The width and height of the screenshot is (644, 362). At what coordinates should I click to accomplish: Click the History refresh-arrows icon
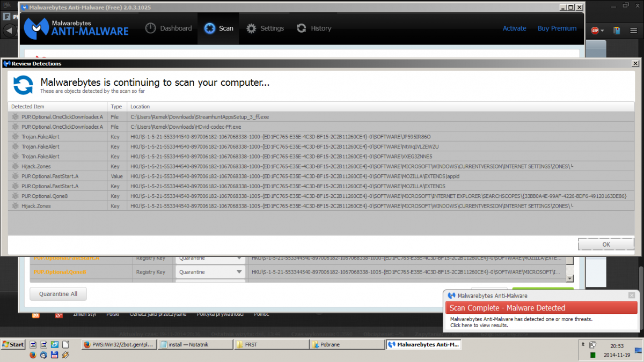tap(302, 28)
